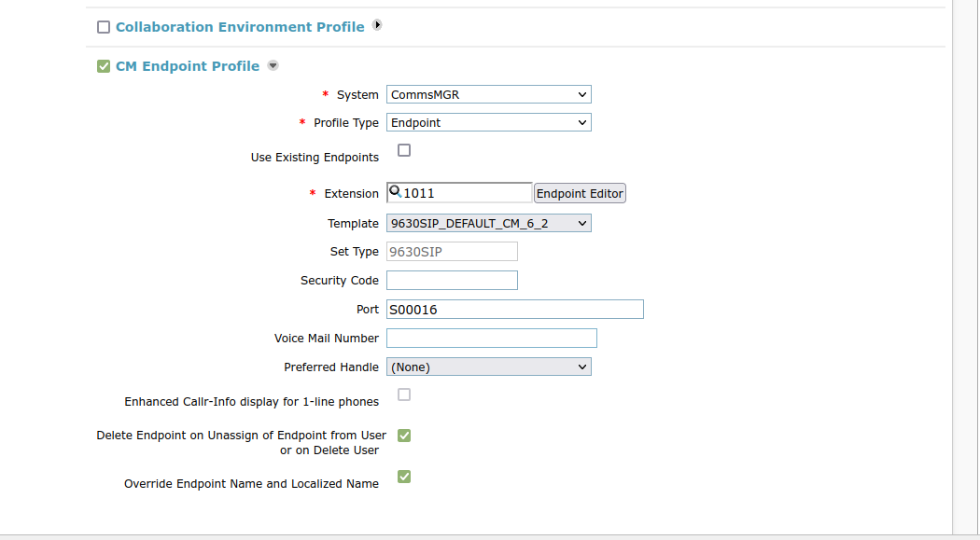
Task: Open the Preferred Handle dropdown
Action: 488,367
